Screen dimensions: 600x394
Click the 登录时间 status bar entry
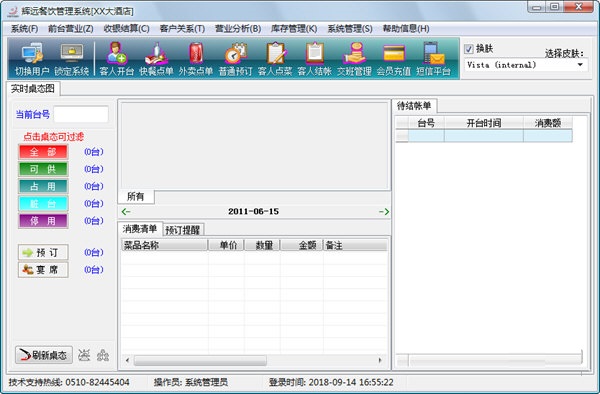point(331,382)
